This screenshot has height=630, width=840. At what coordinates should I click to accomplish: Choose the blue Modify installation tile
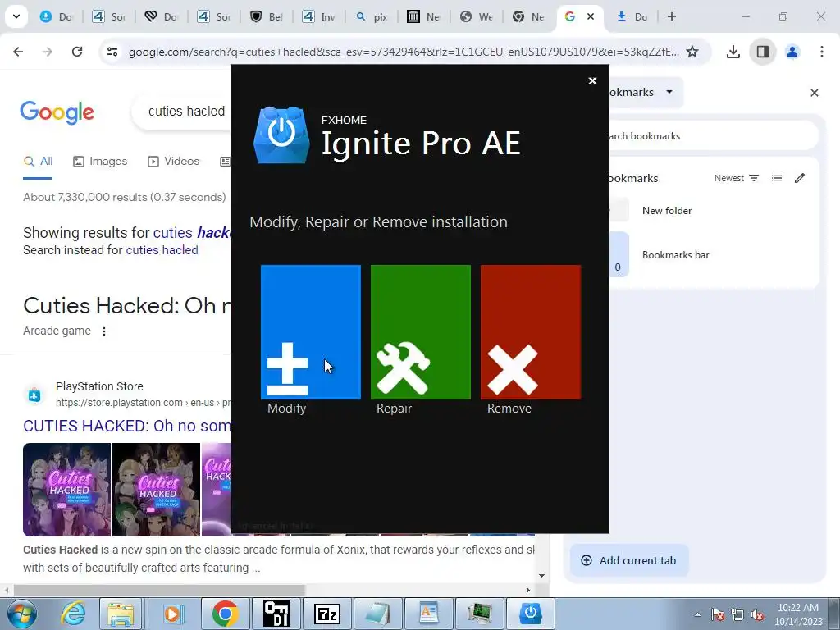point(311,331)
